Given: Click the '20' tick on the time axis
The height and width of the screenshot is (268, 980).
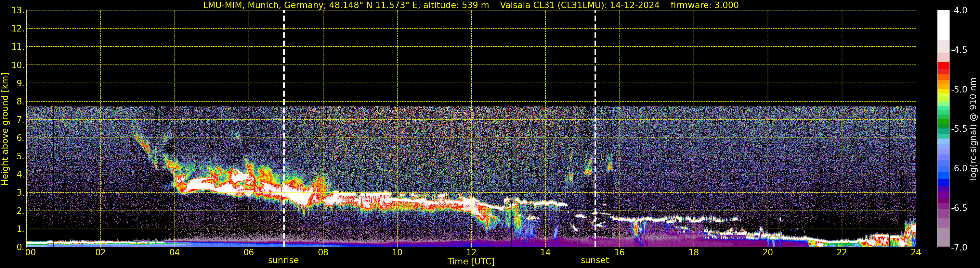Looking at the screenshot, I should [768, 252].
